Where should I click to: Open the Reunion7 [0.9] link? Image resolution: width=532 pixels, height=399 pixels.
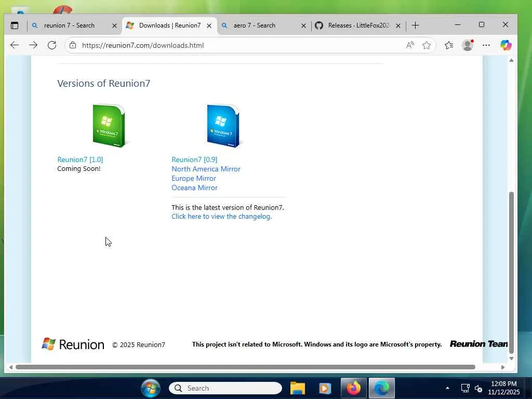pos(194,159)
